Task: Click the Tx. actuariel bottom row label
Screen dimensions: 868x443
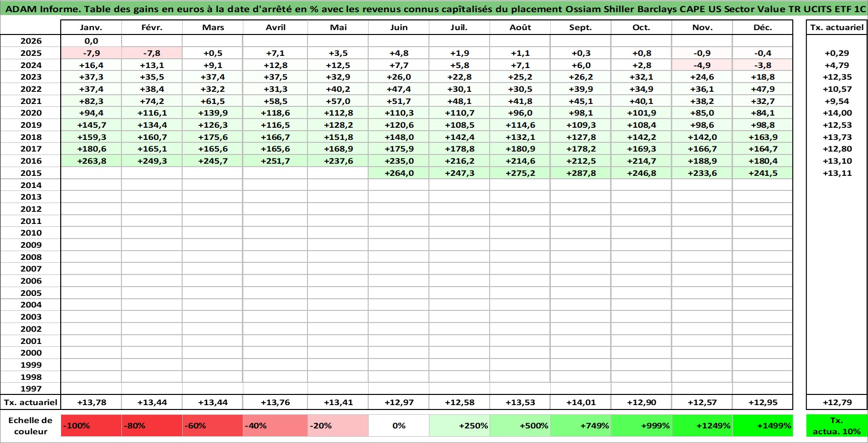Action: pos(31,402)
